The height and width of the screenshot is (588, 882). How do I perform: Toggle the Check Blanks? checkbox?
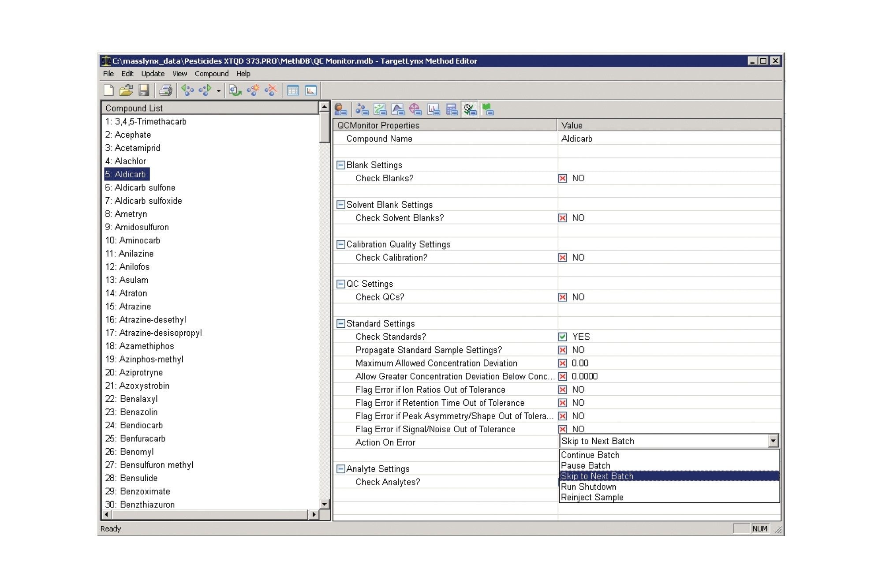(x=563, y=178)
